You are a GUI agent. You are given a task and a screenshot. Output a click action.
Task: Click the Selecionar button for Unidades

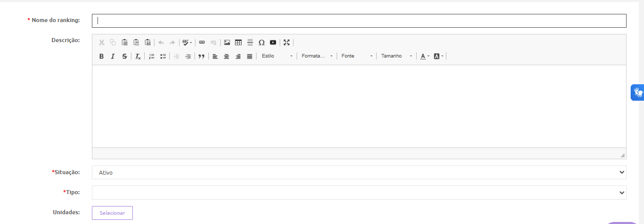point(112,213)
